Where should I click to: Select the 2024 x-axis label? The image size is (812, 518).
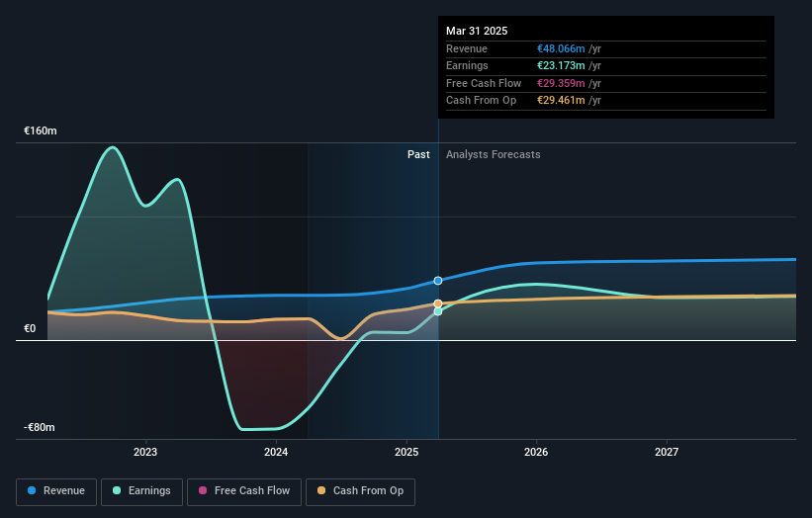(276, 452)
